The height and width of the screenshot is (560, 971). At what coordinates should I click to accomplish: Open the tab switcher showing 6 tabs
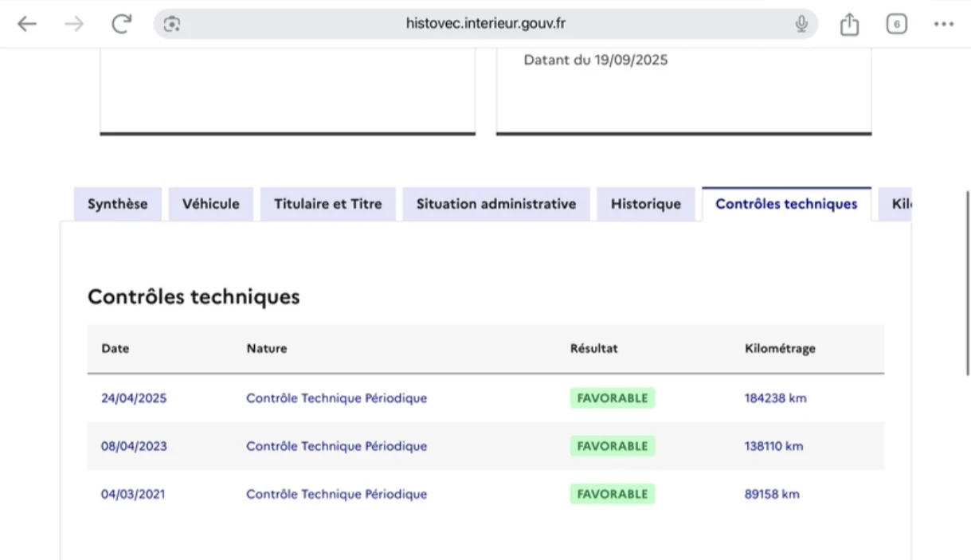[x=896, y=24]
